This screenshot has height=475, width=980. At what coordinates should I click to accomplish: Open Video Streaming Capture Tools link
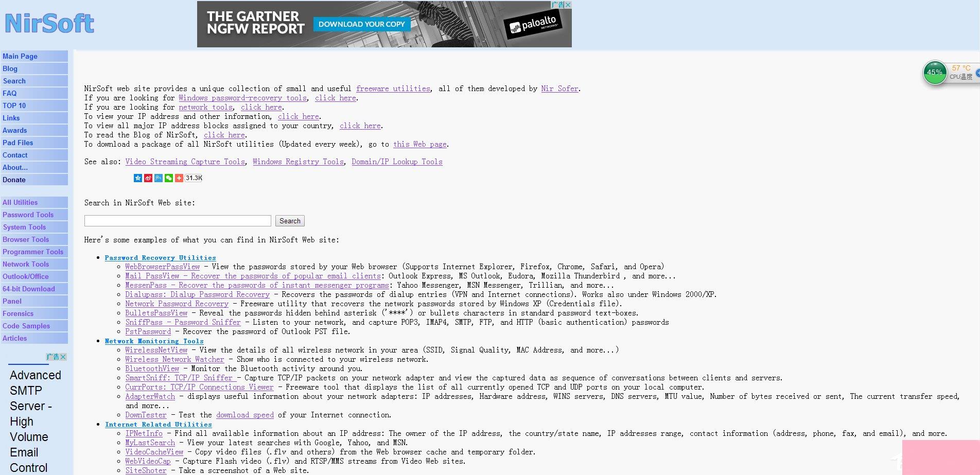[185, 162]
